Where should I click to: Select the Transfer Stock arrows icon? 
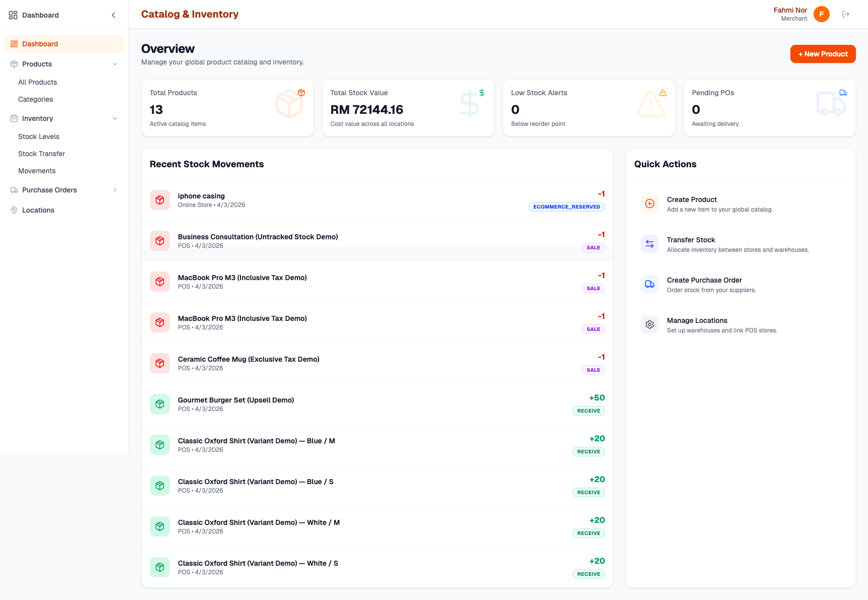click(650, 244)
